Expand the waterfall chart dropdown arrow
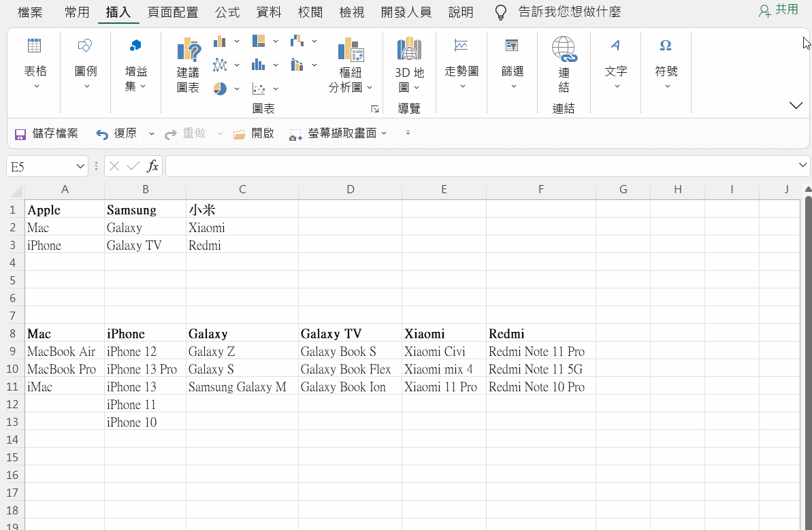 314,41
